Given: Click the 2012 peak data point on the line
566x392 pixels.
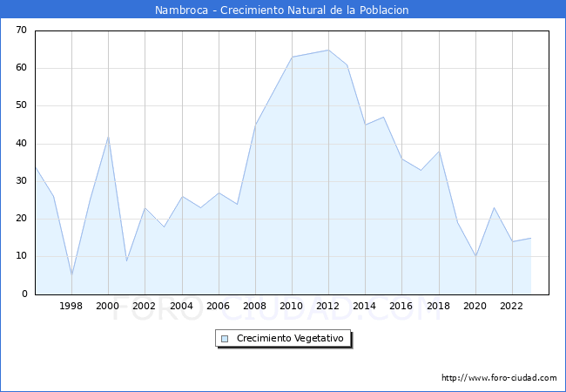Looking at the screenshot, I should 328,50.
